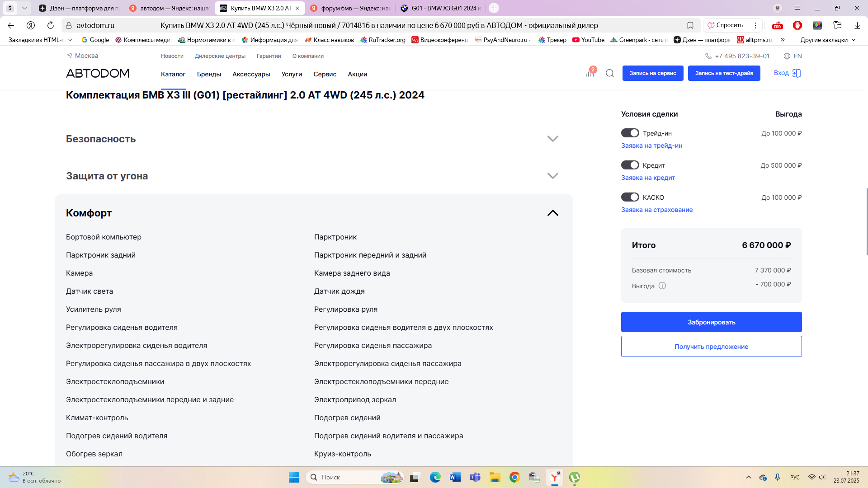Toggle the Трейд-ин switch
Image resolution: width=868 pixels, height=488 pixels.
point(630,133)
